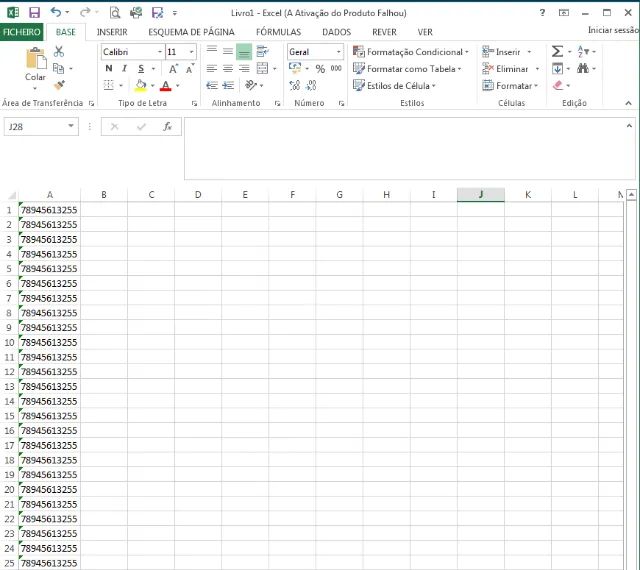The width and height of the screenshot is (640, 570).
Task: Click Iniciar sessão link
Action: point(612,31)
